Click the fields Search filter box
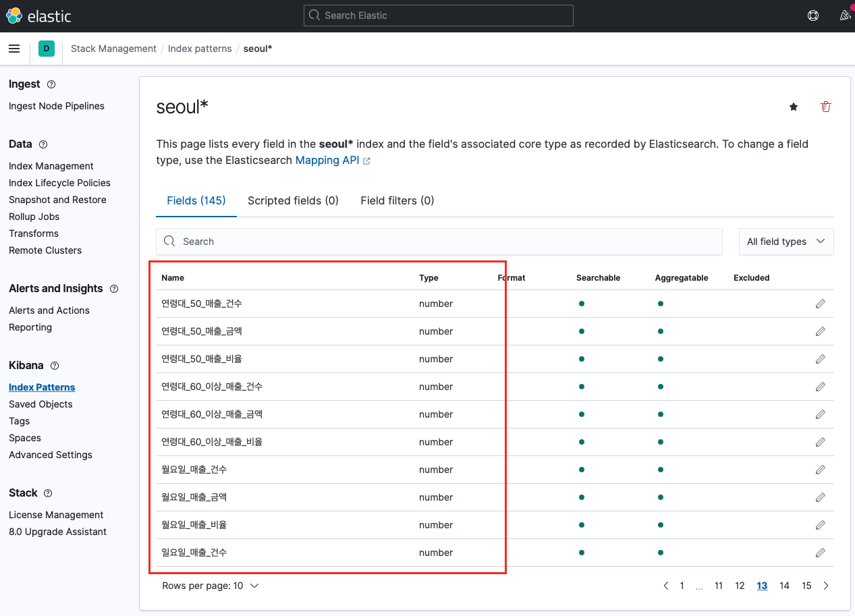The width and height of the screenshot is (855, 616). point(439,242)
